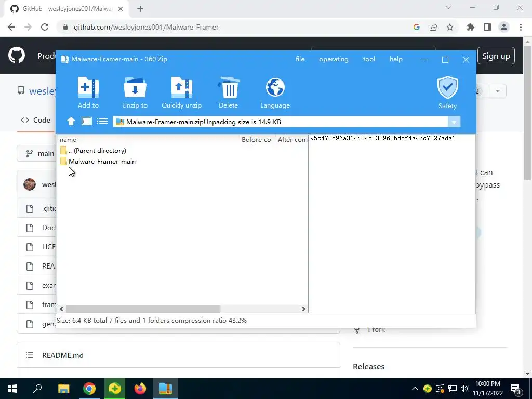
Task: Open the Code tab on GitHub
Action: point(36,120)
